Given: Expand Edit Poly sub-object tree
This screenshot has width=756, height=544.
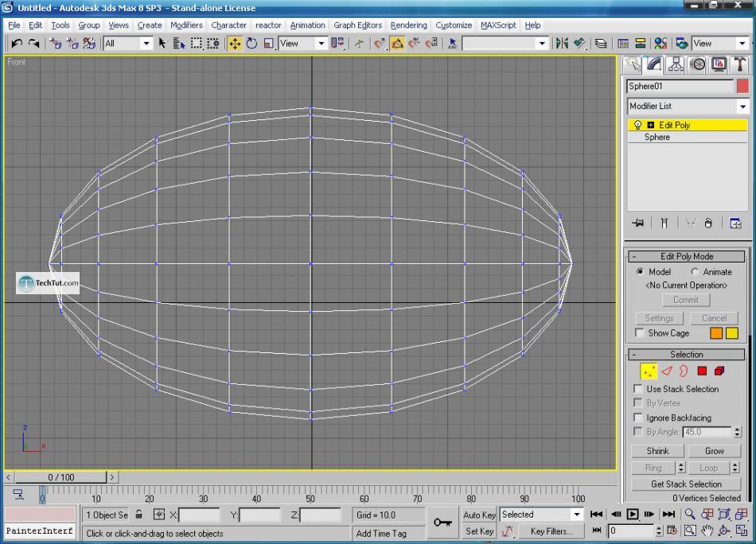Looking at the screenshot, I should [650, 126].
